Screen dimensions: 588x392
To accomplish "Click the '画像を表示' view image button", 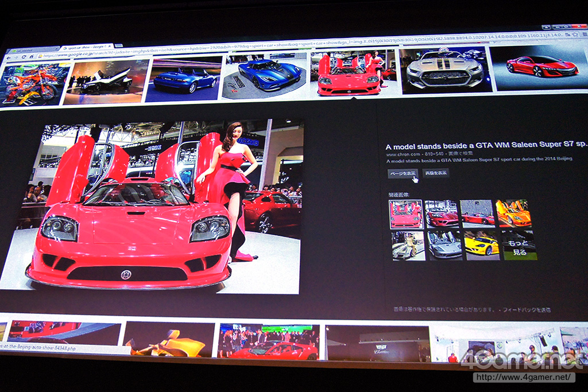I will click(x=436, y=173).
